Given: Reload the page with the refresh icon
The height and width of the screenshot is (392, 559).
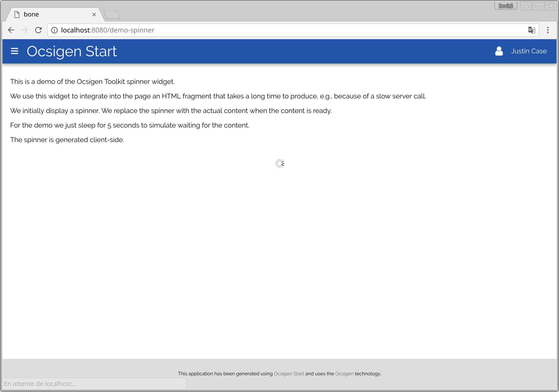Looking at the screenshot, I should 38,30.
